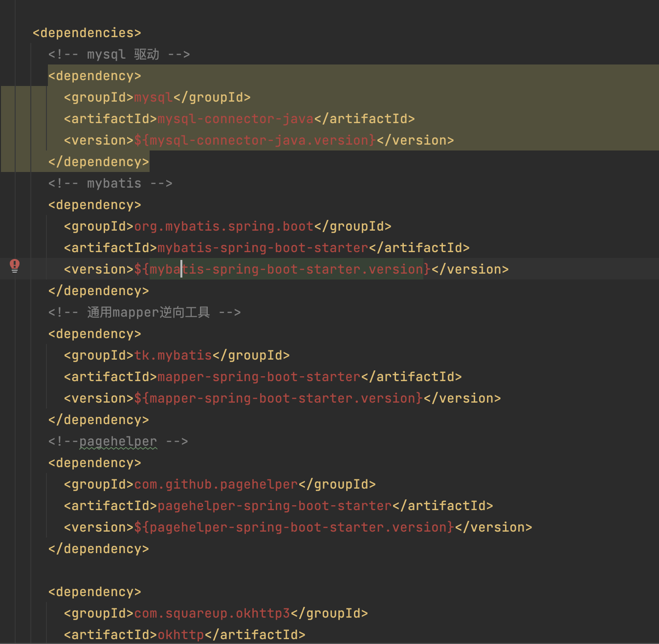This screenshot has height=644, width=659.
Task: Click mysql-connector-java artifactId text
Action: coord(236,119)
